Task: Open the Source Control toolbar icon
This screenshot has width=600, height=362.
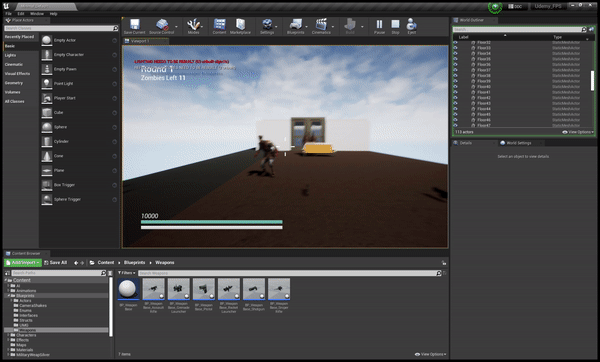Action: pyautogui.click(x=162, y=24)
